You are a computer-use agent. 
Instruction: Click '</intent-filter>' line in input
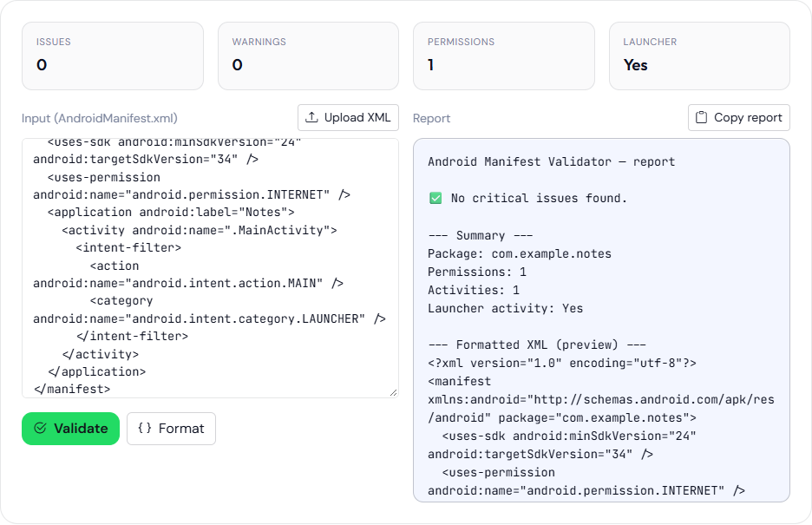(132, 336)
